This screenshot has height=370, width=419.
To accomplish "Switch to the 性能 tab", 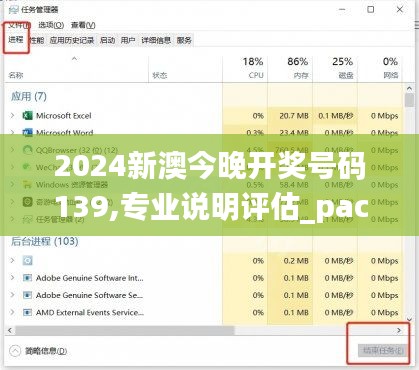I will coord(37,40).
